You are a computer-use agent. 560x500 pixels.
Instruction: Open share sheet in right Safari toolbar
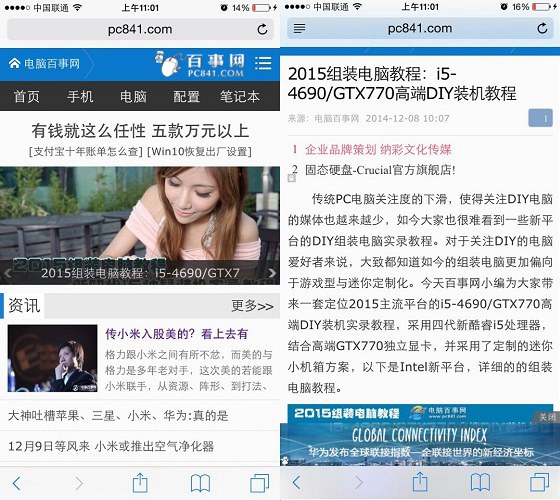click(420, 482)
